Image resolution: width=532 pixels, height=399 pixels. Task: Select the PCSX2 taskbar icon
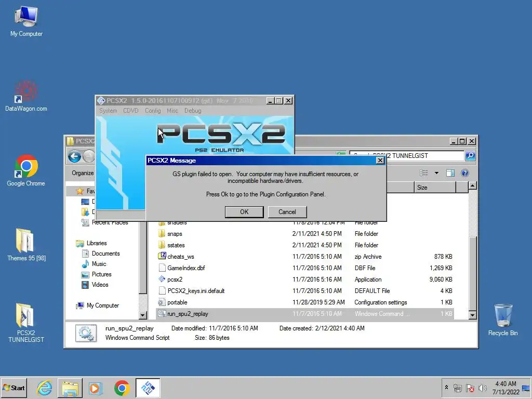[148, 388]
